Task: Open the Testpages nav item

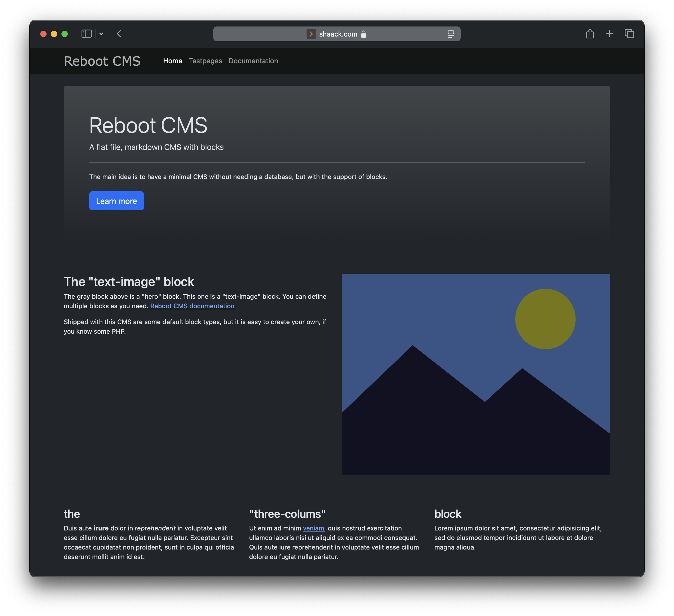Action: (x=205, y=61)
